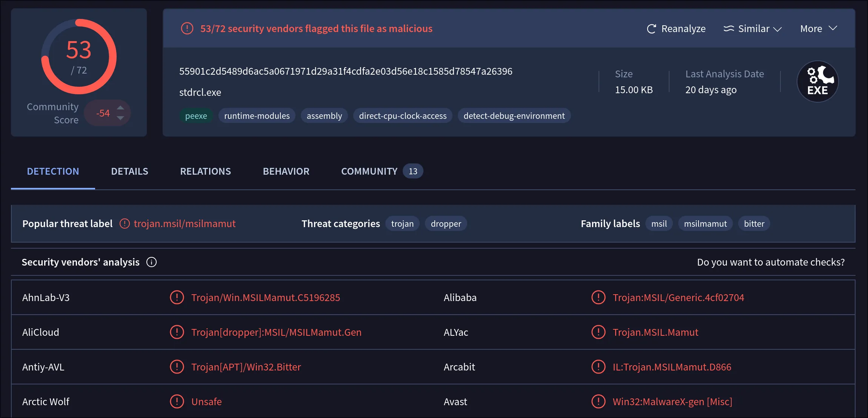The image size is (868, 418).
Task: Click the EXE file type icon
Action: pos(817,81)
